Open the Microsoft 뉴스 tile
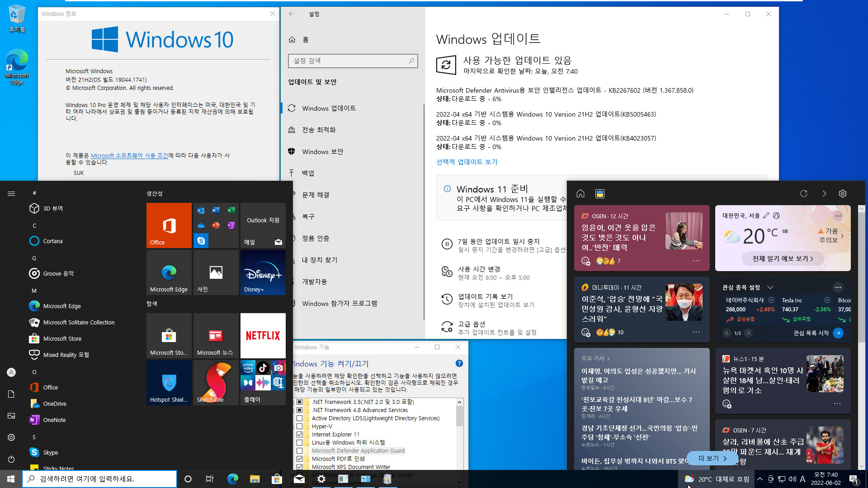 click(x=216, y=335)
